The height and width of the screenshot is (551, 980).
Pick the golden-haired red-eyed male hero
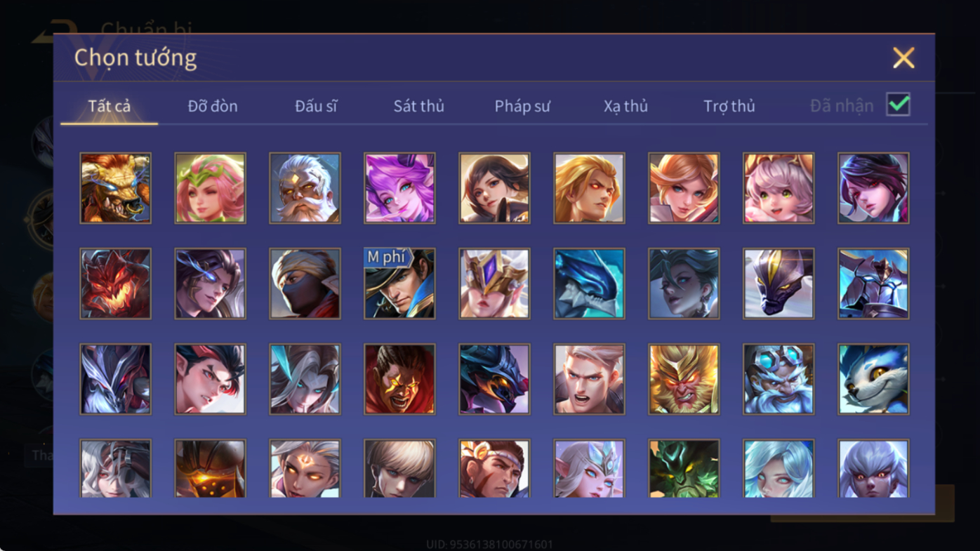(x=589, y=188)
